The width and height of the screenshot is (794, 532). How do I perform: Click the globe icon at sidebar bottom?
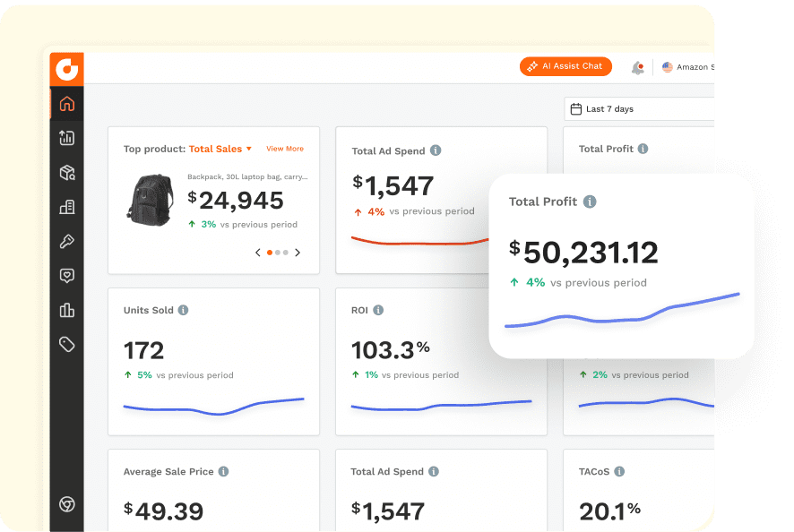point(67,504)
